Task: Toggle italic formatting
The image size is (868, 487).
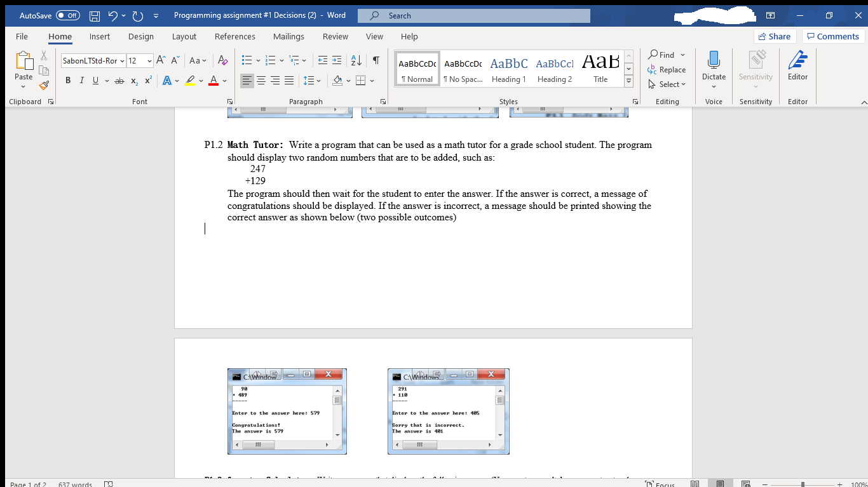Action: coord(81,80)
